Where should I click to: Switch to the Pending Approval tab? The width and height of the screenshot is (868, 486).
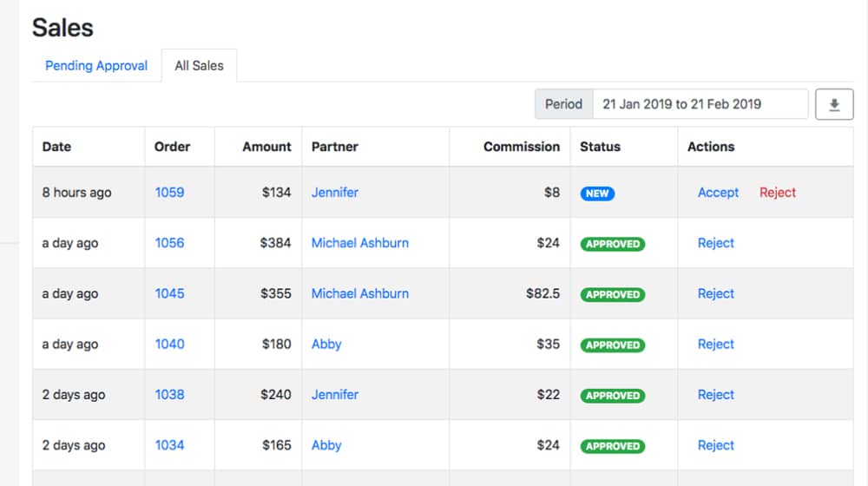tap(96, 66)
